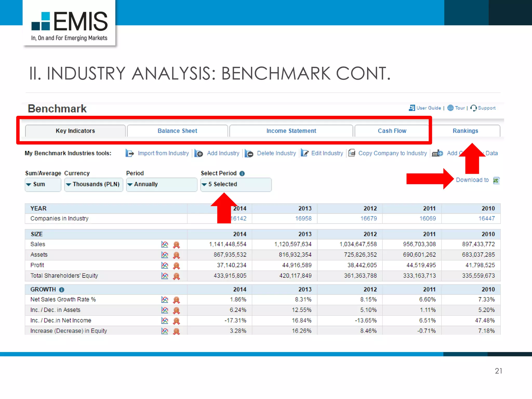Click the Add Company Data icon

click(437, 153)
